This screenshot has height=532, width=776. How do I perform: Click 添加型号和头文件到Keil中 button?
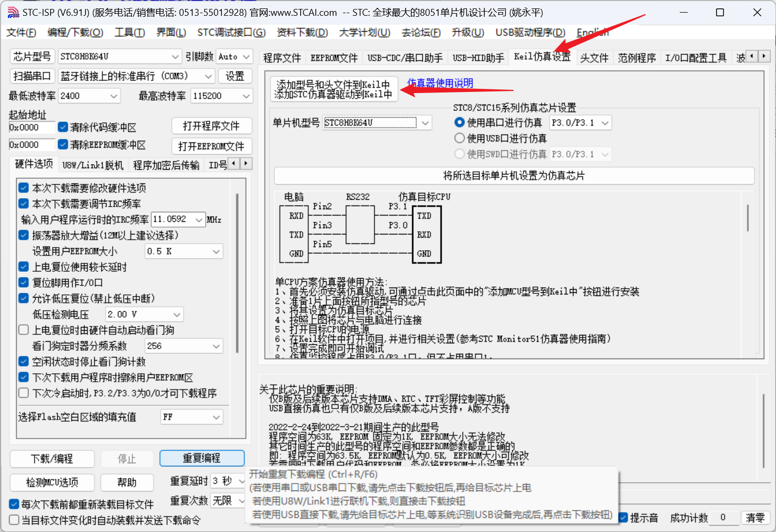tap(333, 89)
